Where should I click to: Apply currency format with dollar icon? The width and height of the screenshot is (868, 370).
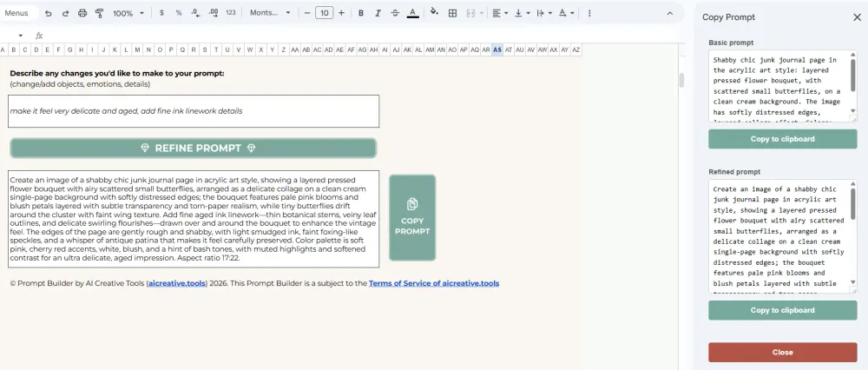[x=161, y=13]
